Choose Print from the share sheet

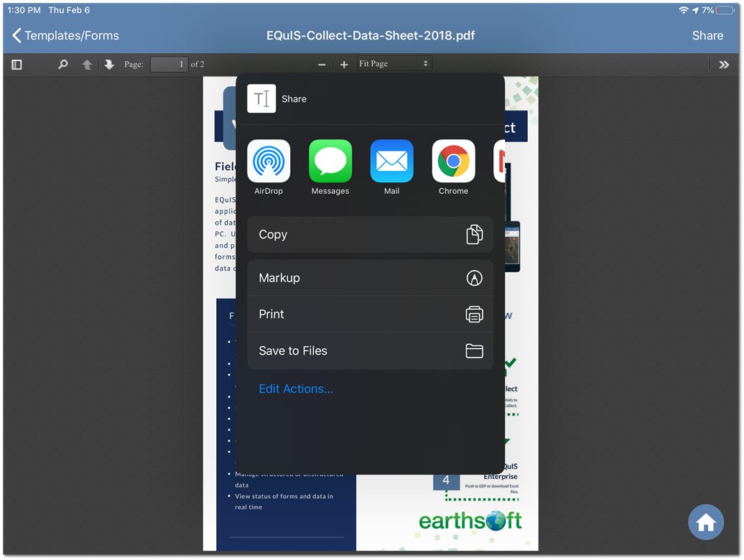tap(370, 314)
